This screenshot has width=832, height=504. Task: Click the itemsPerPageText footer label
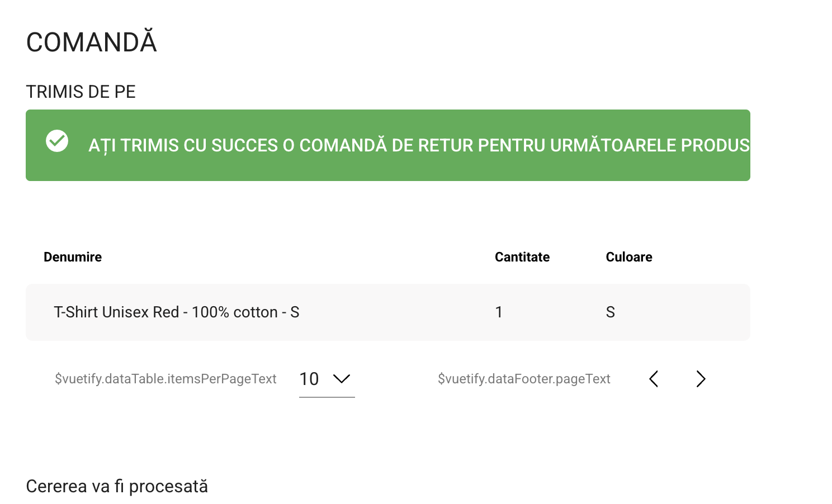click(166, 379)
